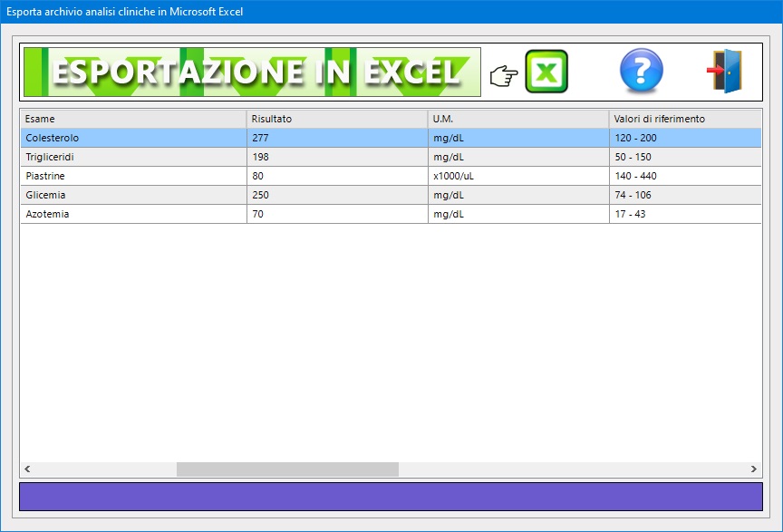Screen dimensions: 783x532
Task: Sort by the Esame column header
Action: 133,119
